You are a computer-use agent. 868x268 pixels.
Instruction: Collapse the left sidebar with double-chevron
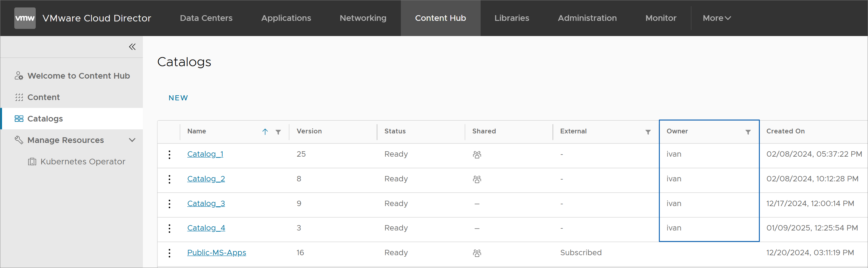132,47
